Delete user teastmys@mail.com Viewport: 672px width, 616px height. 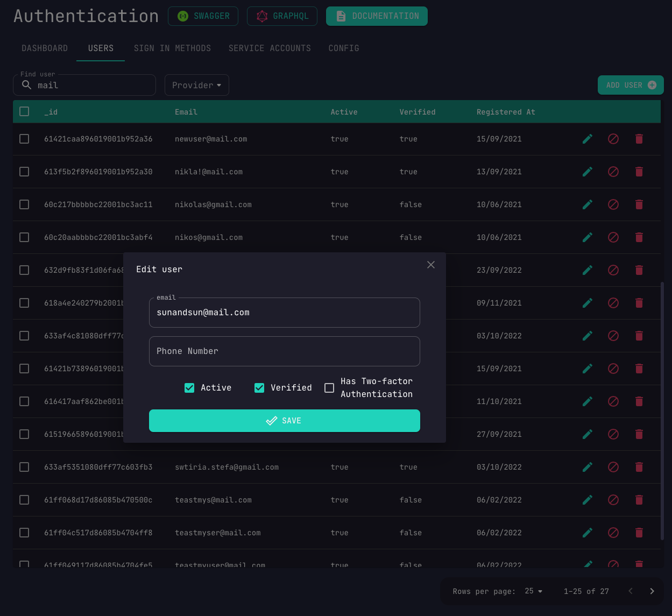click(x=639, y=500)
